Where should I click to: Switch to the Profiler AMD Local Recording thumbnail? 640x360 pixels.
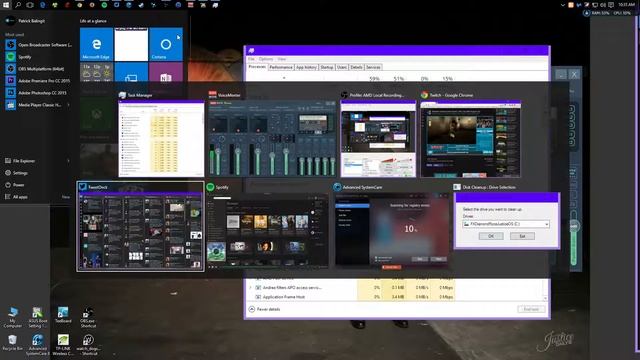pyautogui.click(x=378, y=139)
